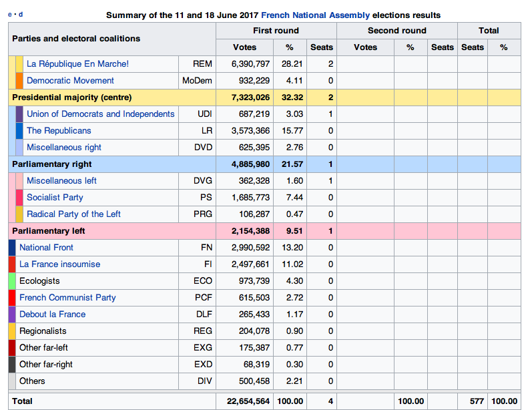Click the DIV abbreviation cell
The height and width of the screenshot is (410, 532).
click(197, 381)
